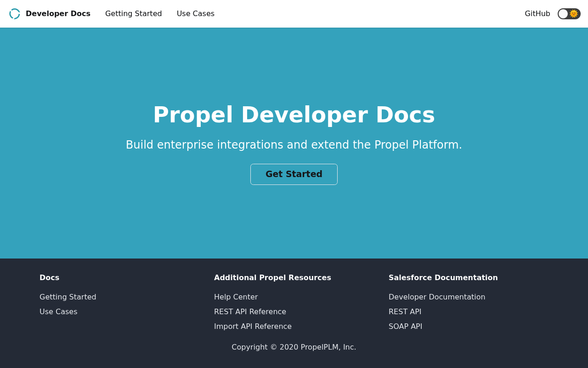Open the SOAP API footer link

[406, 327]
